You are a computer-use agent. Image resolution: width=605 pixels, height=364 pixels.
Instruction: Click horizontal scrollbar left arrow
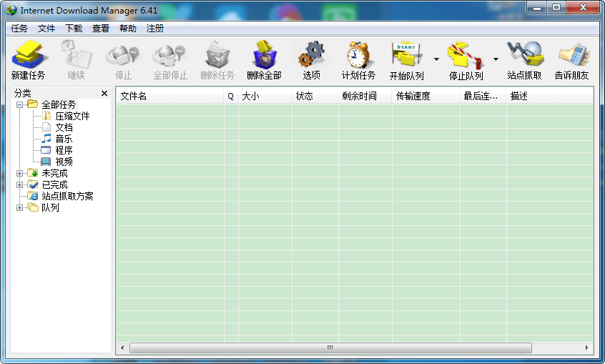point(122,348)
